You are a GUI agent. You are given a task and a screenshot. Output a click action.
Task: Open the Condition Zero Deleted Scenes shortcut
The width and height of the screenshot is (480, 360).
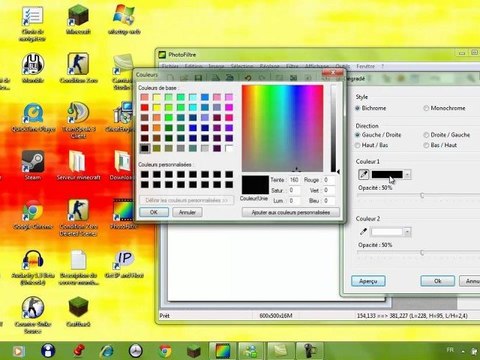pyautogui.click(x=78, y=211)
